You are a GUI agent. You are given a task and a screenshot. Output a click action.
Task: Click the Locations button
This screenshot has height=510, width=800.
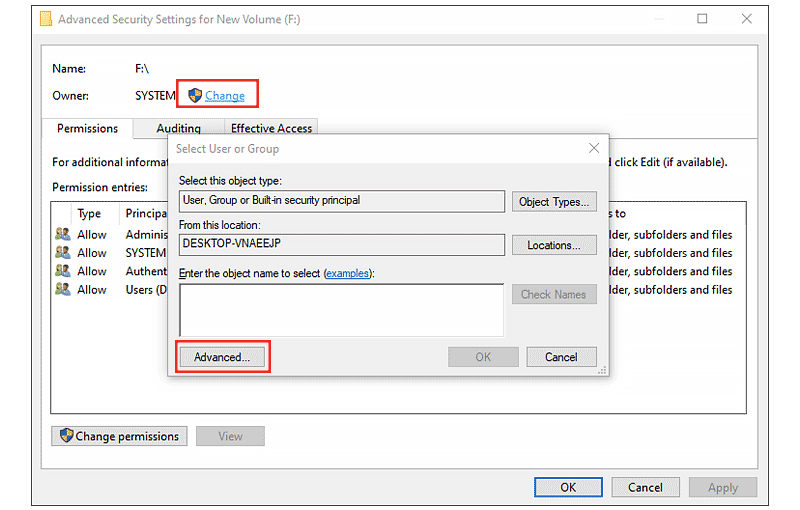554,245
